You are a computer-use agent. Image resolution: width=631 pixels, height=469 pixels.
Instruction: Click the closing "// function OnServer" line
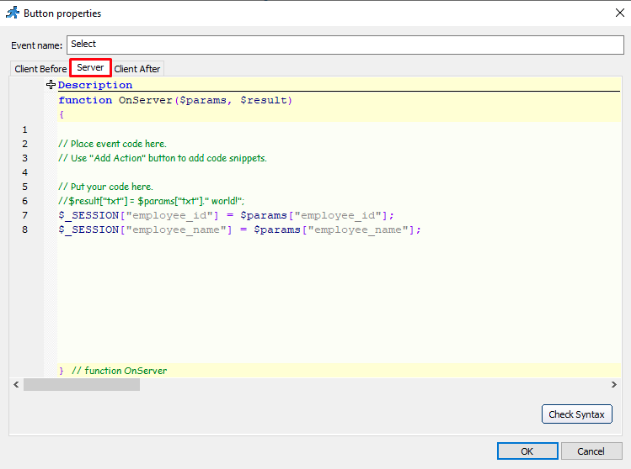click(x=113, y=371)
